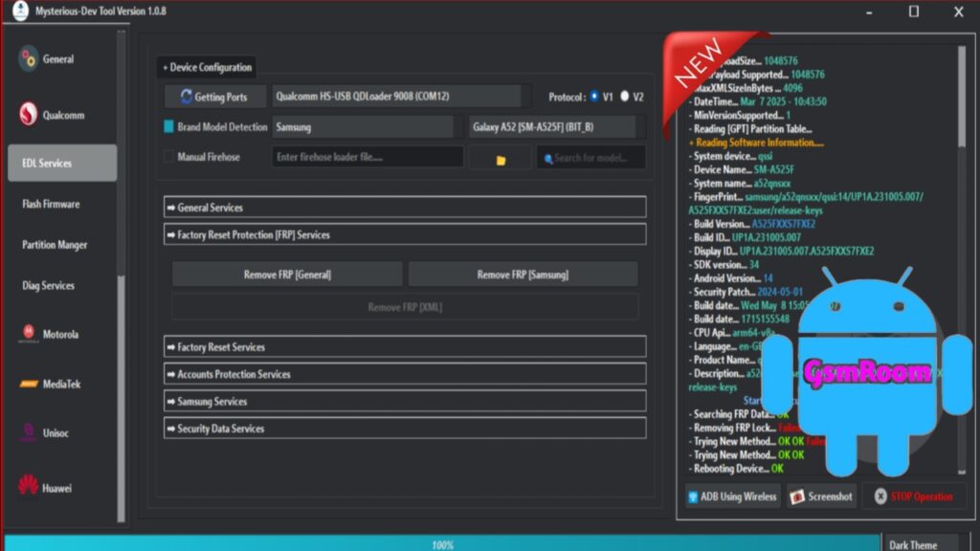Select the Motorola logo in sidebar
The image size is (980, 551).
click(28, 334)
